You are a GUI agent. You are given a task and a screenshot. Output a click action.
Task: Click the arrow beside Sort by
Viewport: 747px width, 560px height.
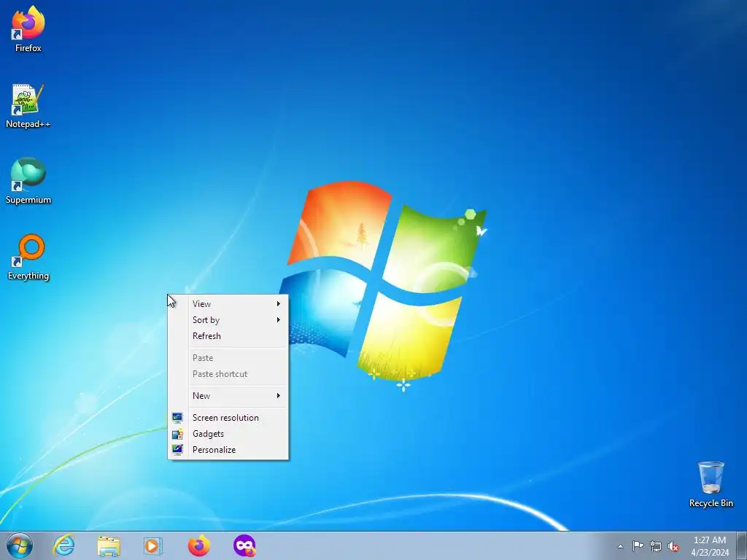click(279, 320)
